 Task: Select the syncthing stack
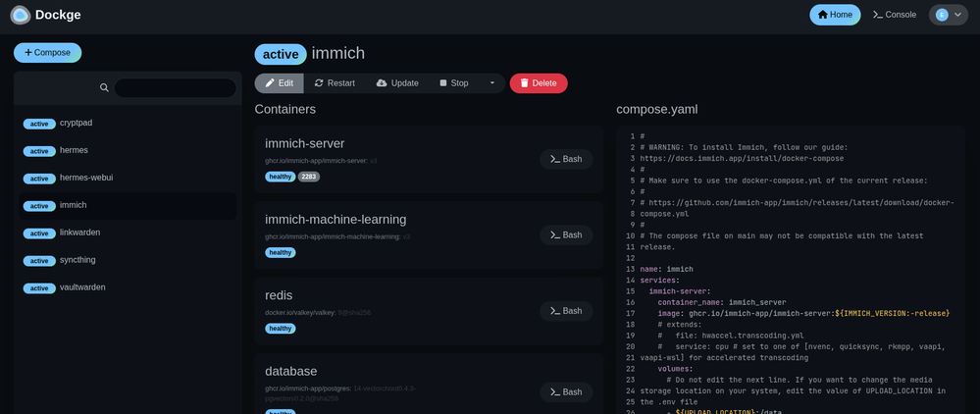point(128,260)
